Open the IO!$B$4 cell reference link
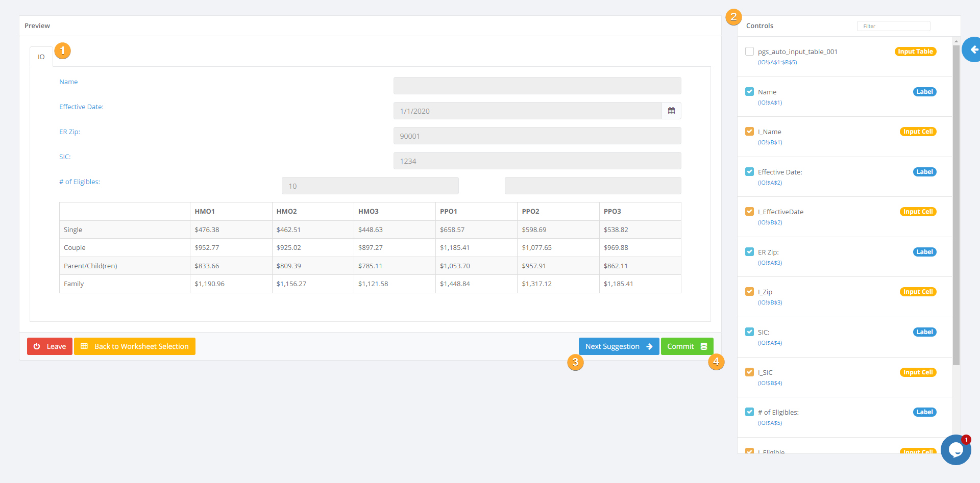This screenshot has height=483, width=980. pos(770,383)
